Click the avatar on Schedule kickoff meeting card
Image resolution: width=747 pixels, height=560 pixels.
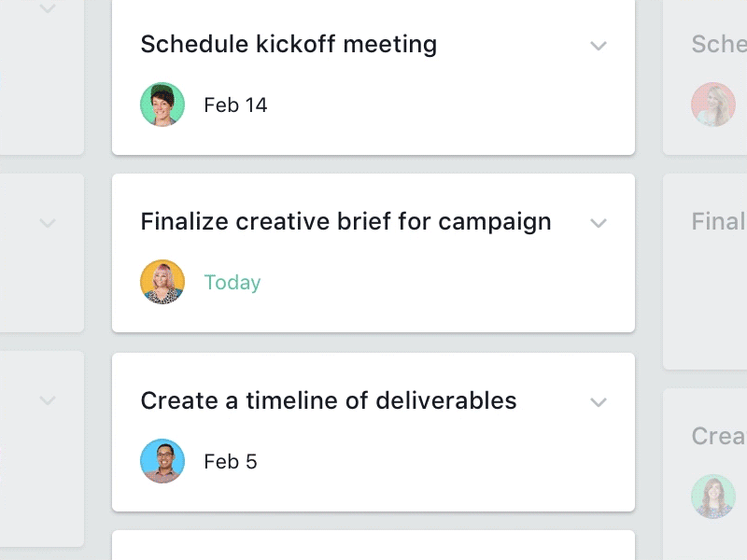(x=162, y=105)
